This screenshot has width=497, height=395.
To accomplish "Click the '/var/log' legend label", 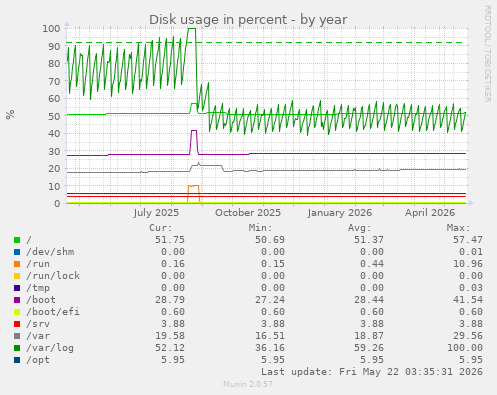I will [x=50, y=348].
